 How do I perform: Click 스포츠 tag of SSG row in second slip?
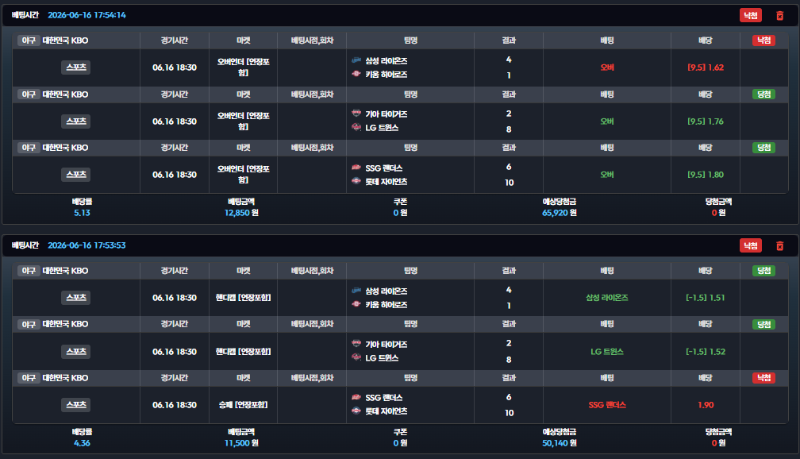coord(76,405)
